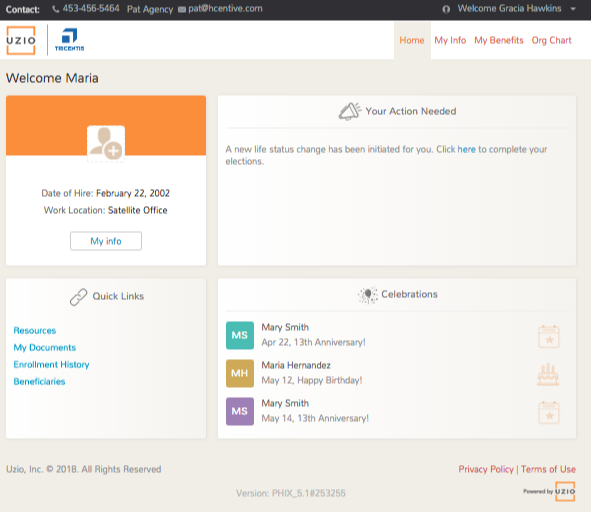Click the UZIO logo in header

[21, 40]
